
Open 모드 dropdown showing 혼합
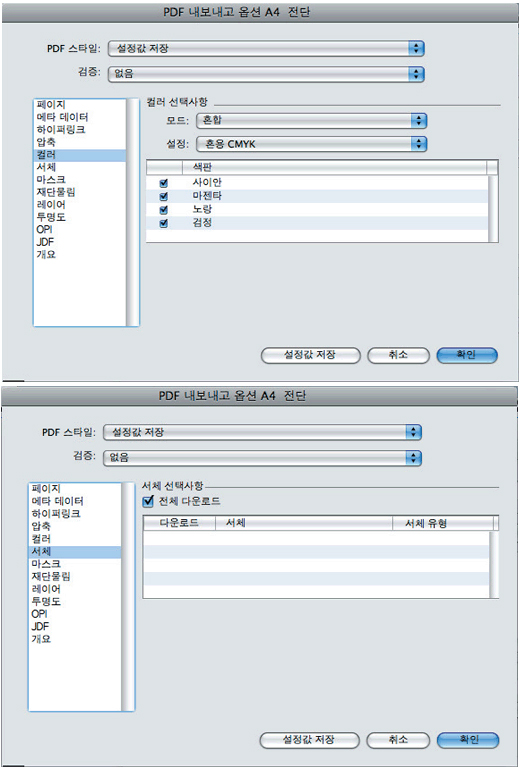[312, 120]
